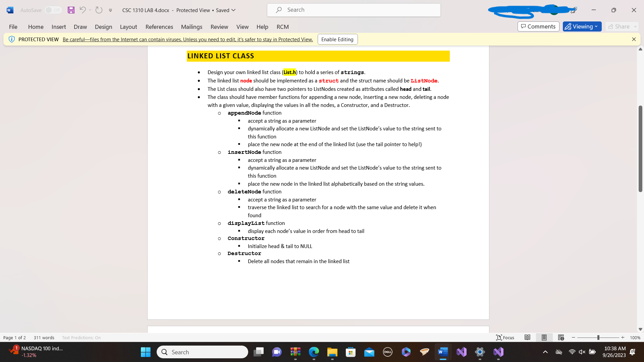The width and height of the screenshot is (644, 362).
Task: Click zoom out minus icon
Action: [x=574, y=338]
